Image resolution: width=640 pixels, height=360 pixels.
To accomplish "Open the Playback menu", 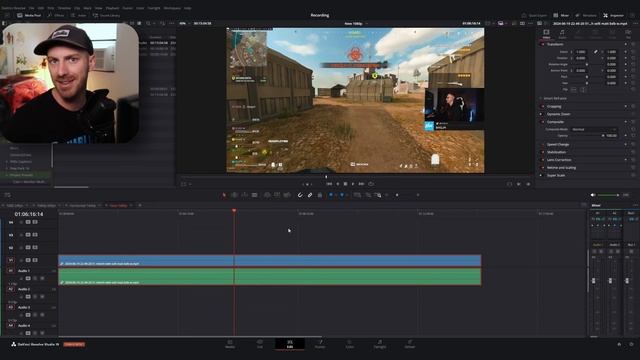I will 112,8.
